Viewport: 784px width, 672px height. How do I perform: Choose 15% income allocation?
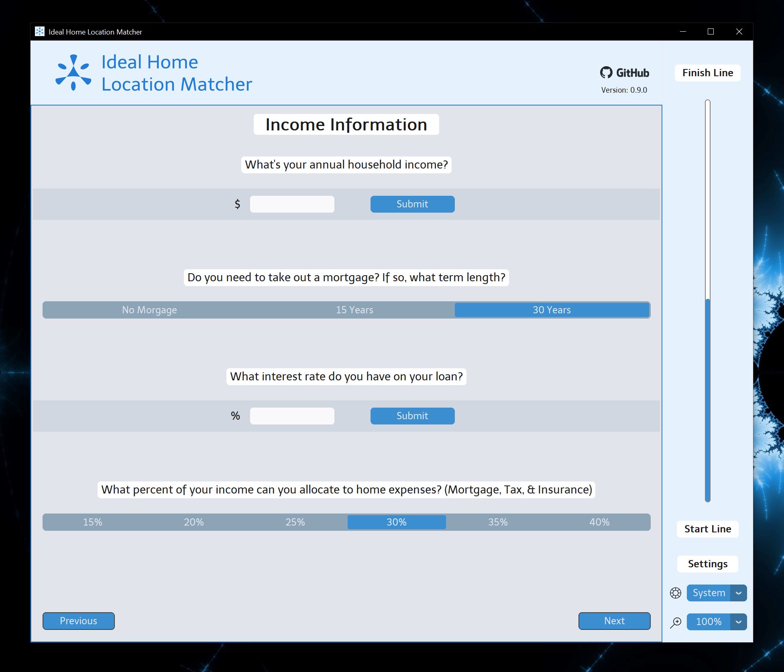[x=93, y=522]
